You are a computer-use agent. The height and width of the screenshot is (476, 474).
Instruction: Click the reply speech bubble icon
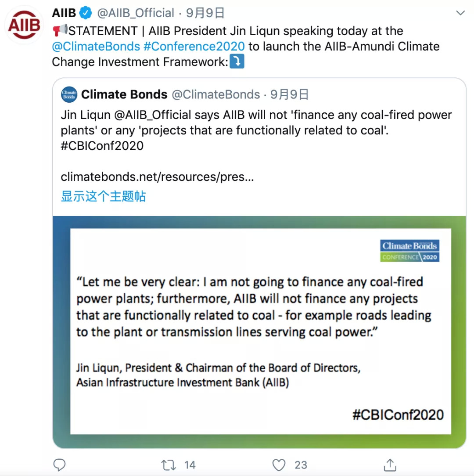[x=60, y=465]
